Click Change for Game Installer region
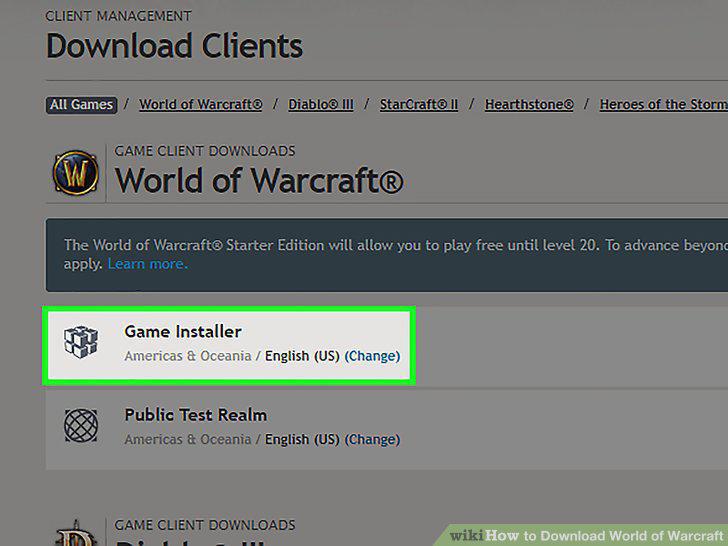 click(x=372, y=356)
